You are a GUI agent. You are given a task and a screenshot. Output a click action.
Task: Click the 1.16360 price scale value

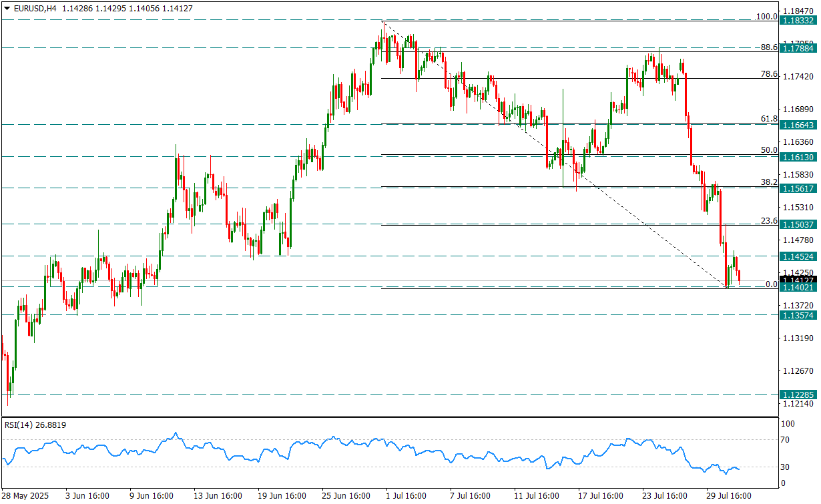[800, 142]
